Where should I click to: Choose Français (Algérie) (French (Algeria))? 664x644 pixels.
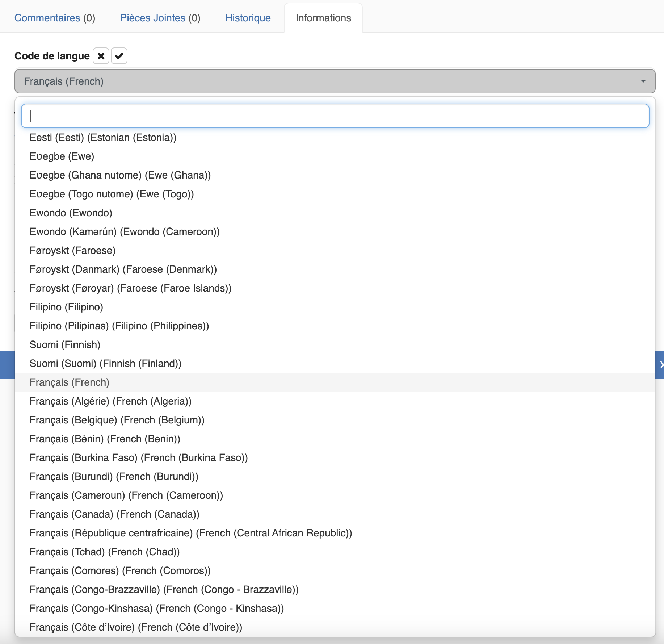click(335, 401)
